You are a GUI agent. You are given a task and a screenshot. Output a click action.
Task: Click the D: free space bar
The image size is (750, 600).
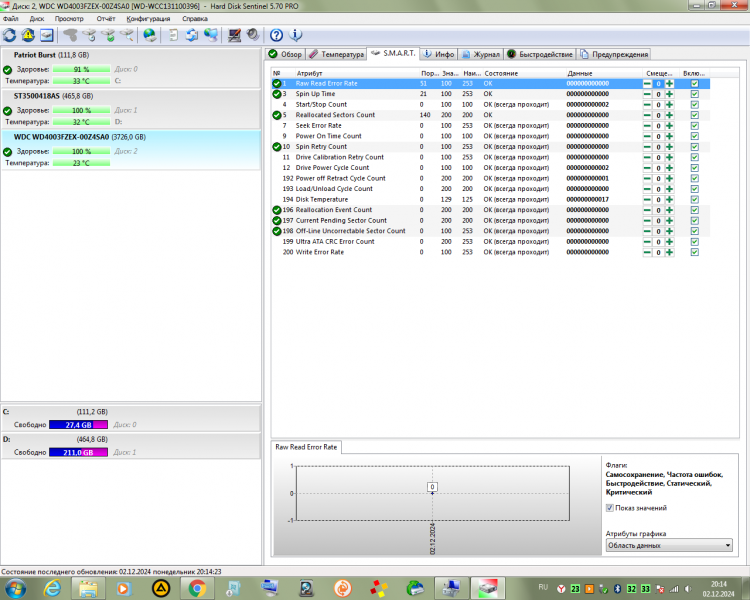[78, 452]
